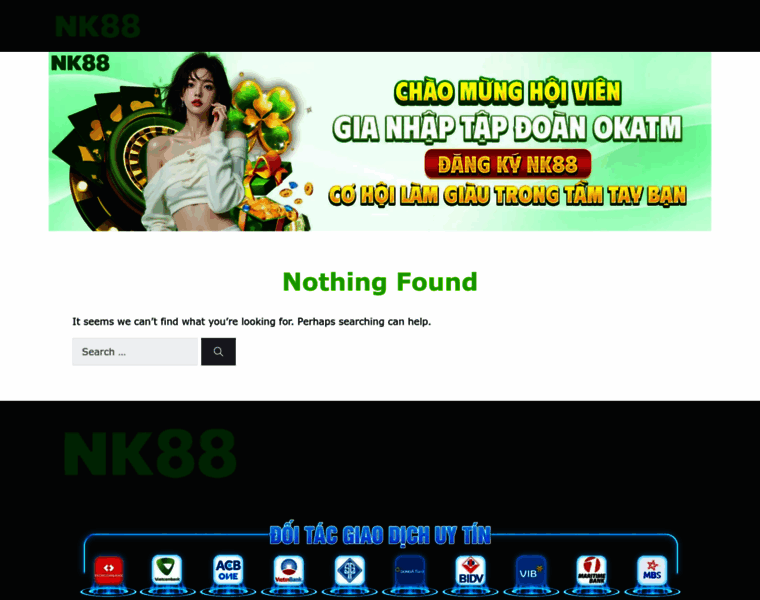Click the 'CHÀO MỪNG HỘI VIÊN' banner text

pos(507,92)
